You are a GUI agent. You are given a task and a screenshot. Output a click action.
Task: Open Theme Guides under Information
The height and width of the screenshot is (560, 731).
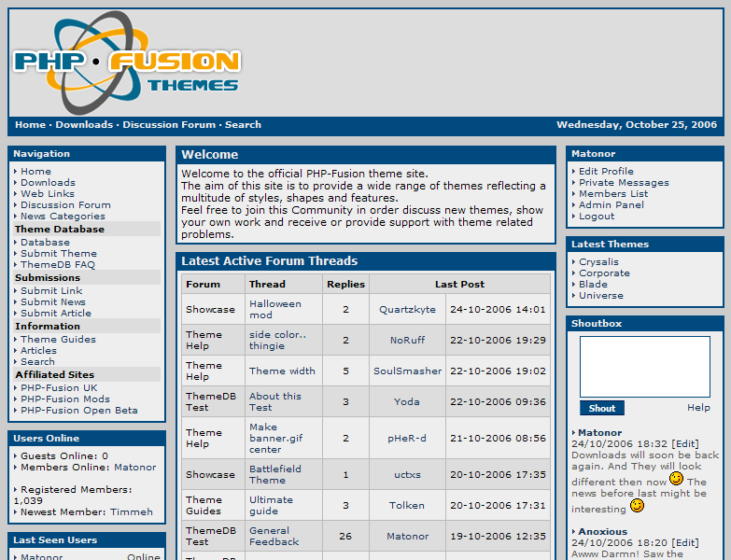point(58,339)
